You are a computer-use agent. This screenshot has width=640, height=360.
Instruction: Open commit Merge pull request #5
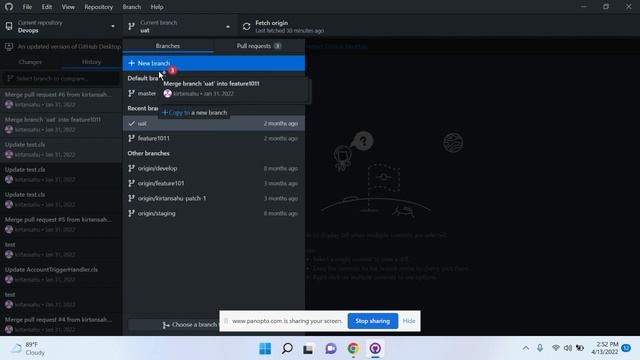[x=61, y=224]
